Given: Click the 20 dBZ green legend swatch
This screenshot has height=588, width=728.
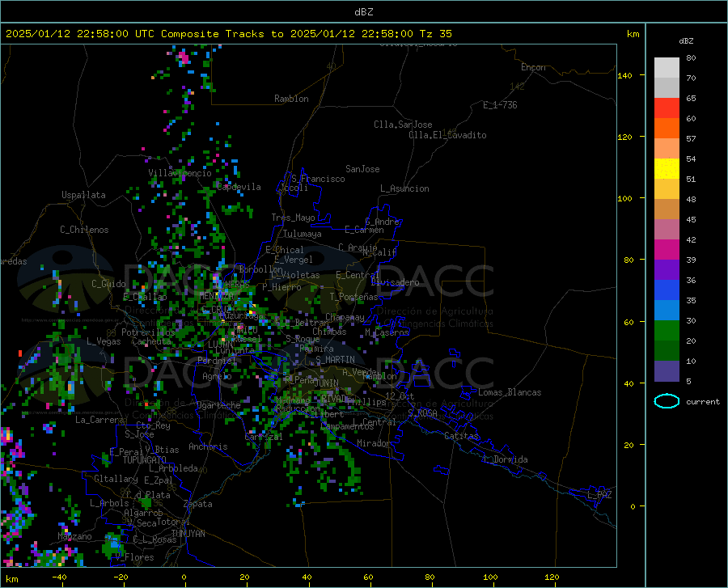Looking at the screenshot, I should [667, 331].
